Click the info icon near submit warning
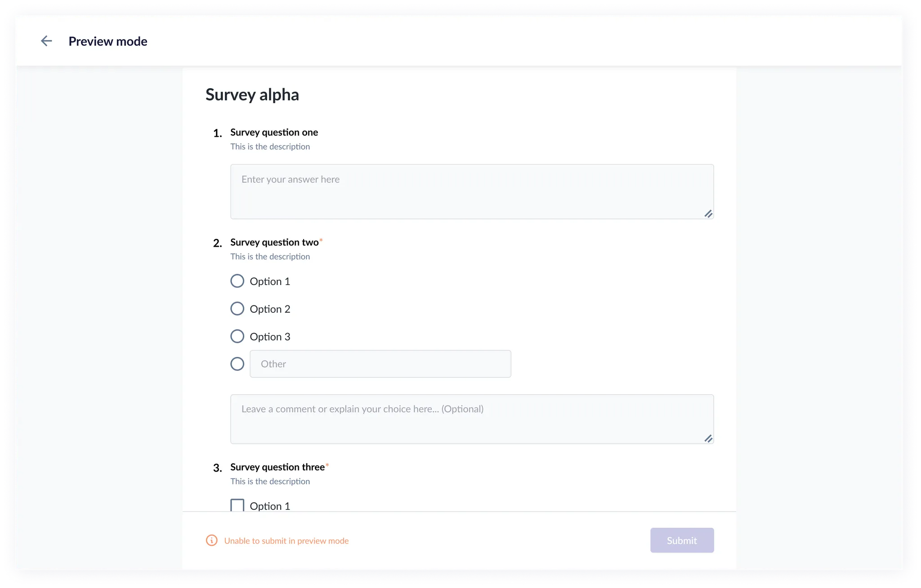921x588 pixels. coord(211,540)
